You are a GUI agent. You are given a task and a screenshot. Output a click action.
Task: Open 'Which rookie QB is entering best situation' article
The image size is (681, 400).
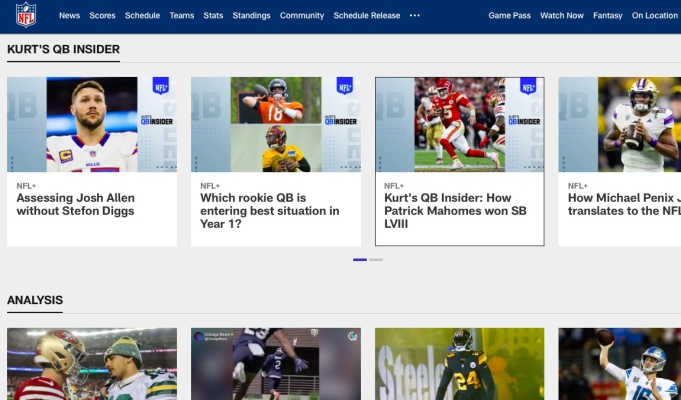pos(269,211)
